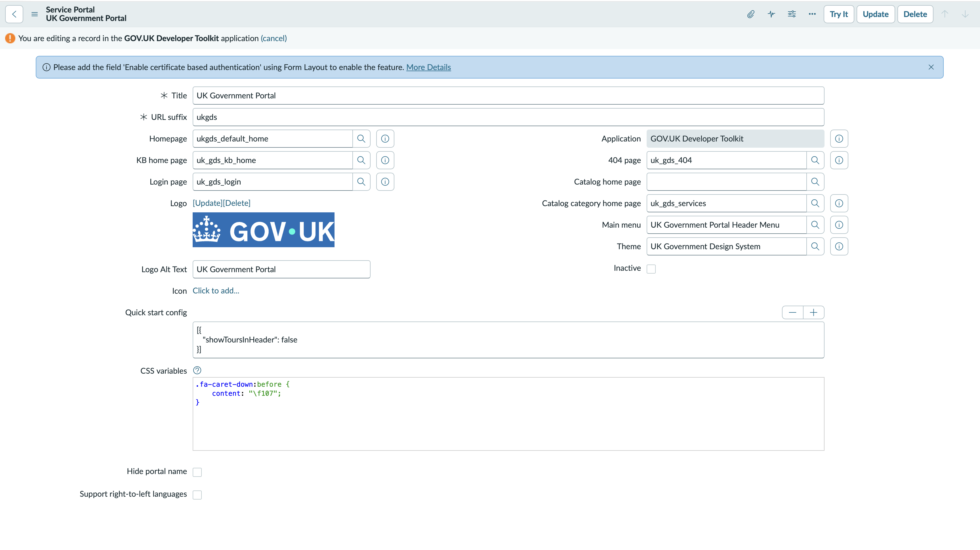980x550 pixels.
Task: Look up Theme with magnifier
Action: pyautogui.click(x=815, y=246)
